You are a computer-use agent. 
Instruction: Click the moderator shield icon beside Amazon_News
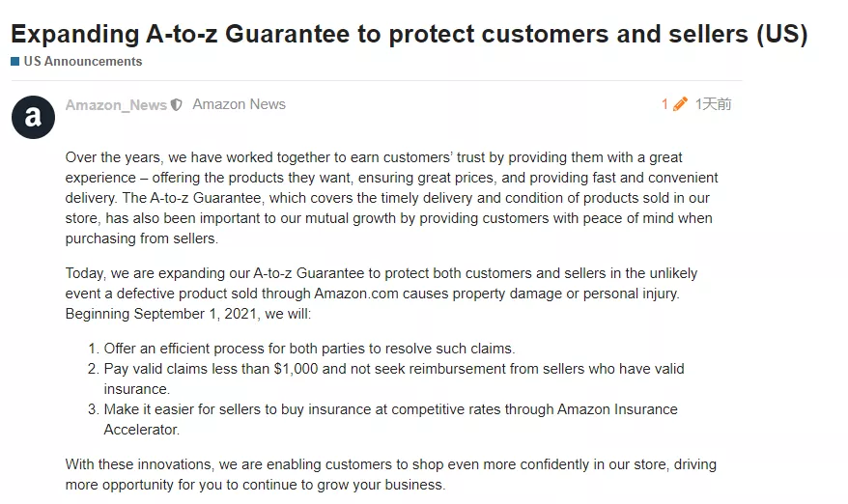176,105
